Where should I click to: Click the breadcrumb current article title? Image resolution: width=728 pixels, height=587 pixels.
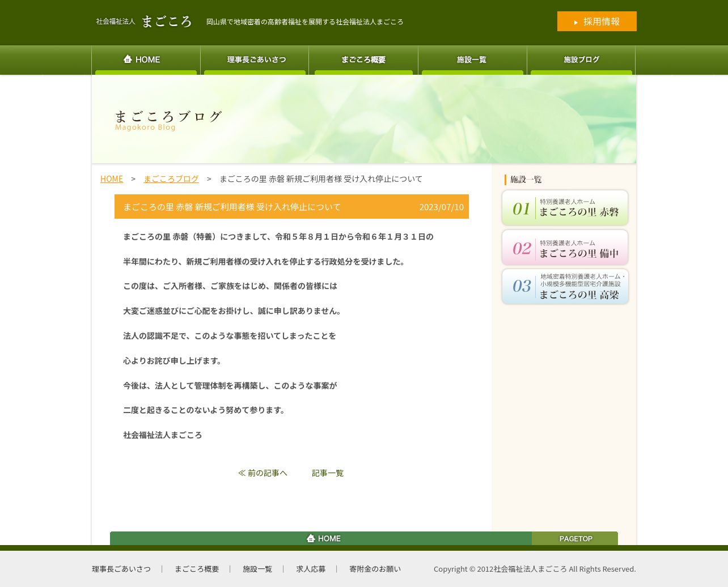pos(321,178)
